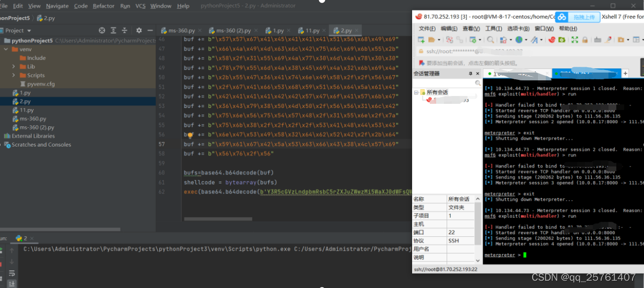Screen dimensions: 644x288
Task: Click Xshell Find magnifier icon
Action: point(490,40)
